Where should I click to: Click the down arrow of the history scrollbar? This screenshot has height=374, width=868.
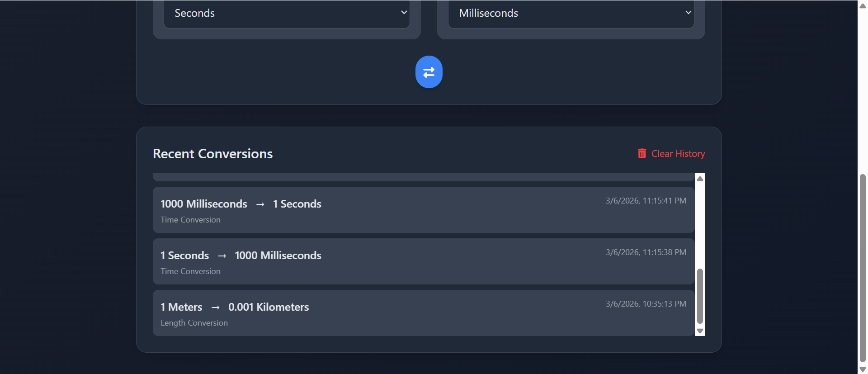(699, 331)
